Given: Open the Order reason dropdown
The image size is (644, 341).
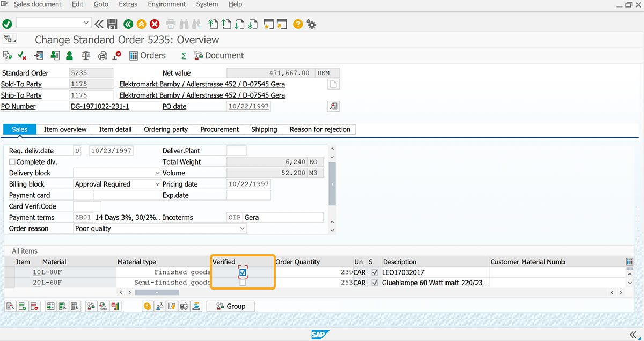Looking at the screenshot, I should (242, 228).
